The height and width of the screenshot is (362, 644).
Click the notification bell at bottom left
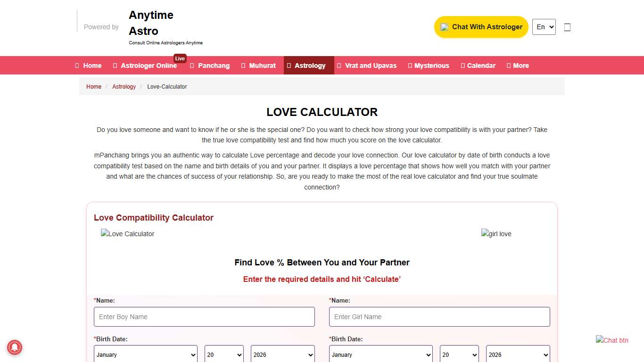[15, 347]
